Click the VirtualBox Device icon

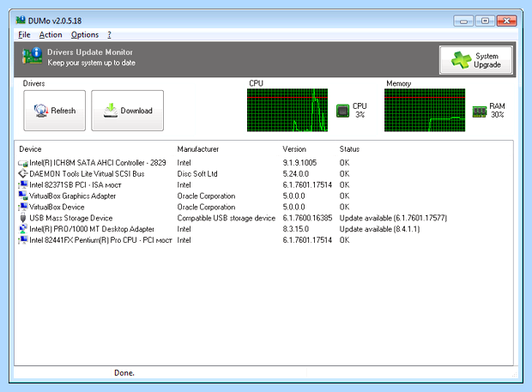(22, 207)
